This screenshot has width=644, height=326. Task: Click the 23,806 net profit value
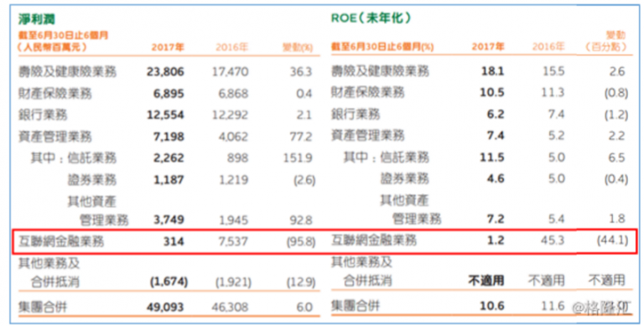point(165,72)
